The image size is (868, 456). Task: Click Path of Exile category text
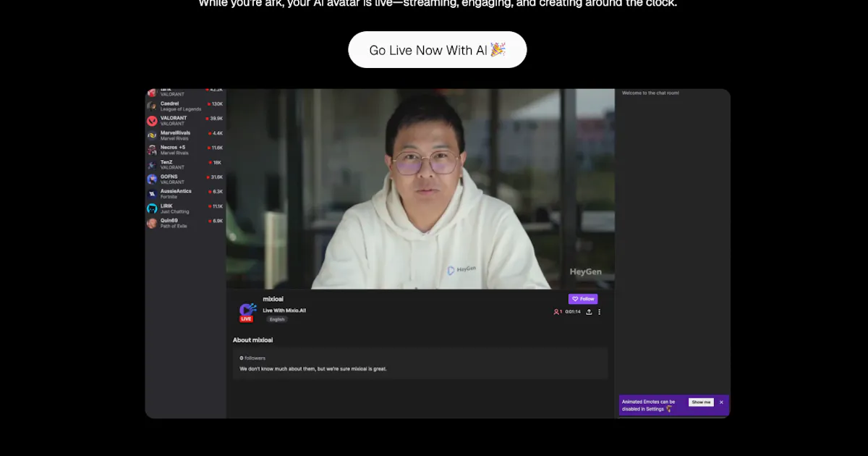click(174, 226)
